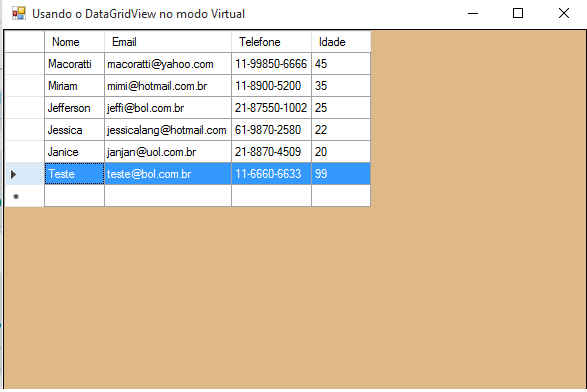Select the 11-99850-6666 phone cell

271,64
